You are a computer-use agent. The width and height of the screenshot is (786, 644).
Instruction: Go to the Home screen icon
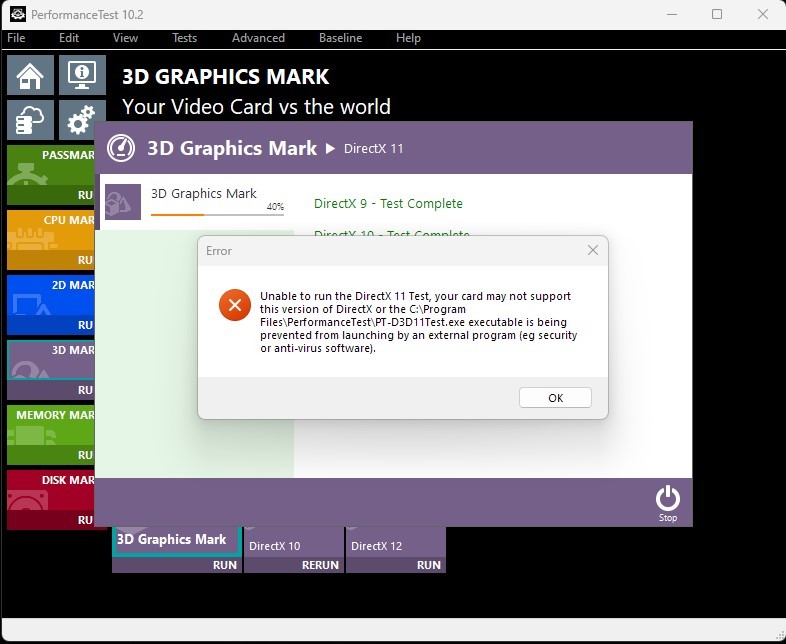point(31,75)
